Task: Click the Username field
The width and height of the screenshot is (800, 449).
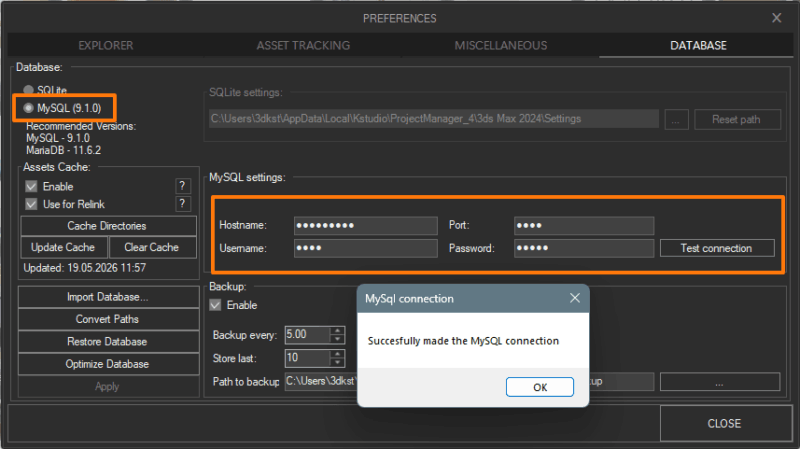Action: pos(366,248)
